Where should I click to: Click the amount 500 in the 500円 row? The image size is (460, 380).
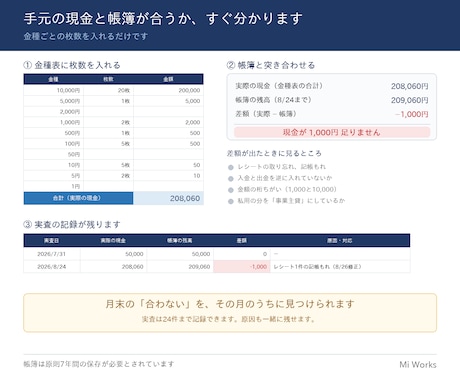pyautogui.click(x=168, y=133)
